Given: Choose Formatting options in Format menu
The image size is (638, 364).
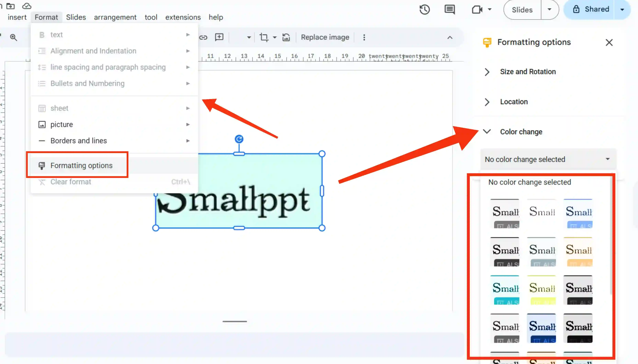Looking at the screenshot, I should coord(81,165).
